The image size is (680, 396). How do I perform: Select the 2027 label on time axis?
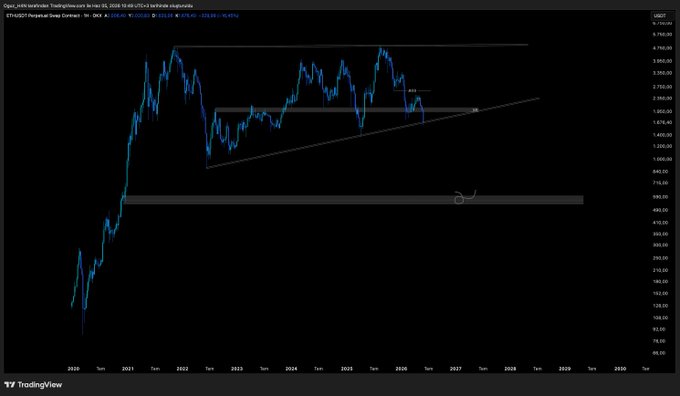pyautogui.click(x=456, y=369)
